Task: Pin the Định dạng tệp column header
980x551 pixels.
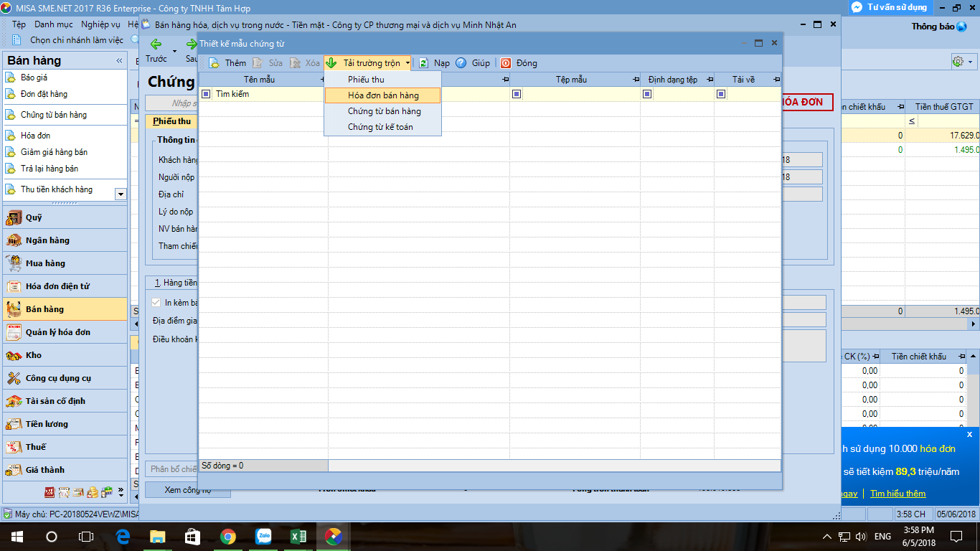Action: [710, 80]
